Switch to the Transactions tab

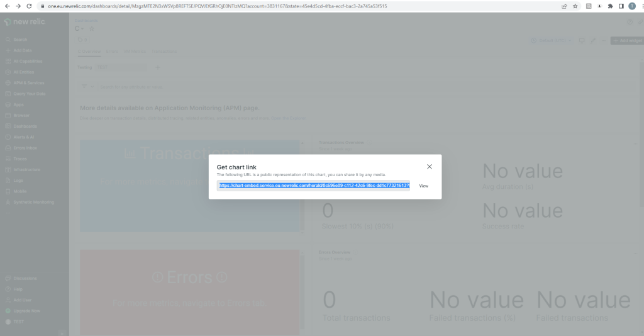click(164, 52)
